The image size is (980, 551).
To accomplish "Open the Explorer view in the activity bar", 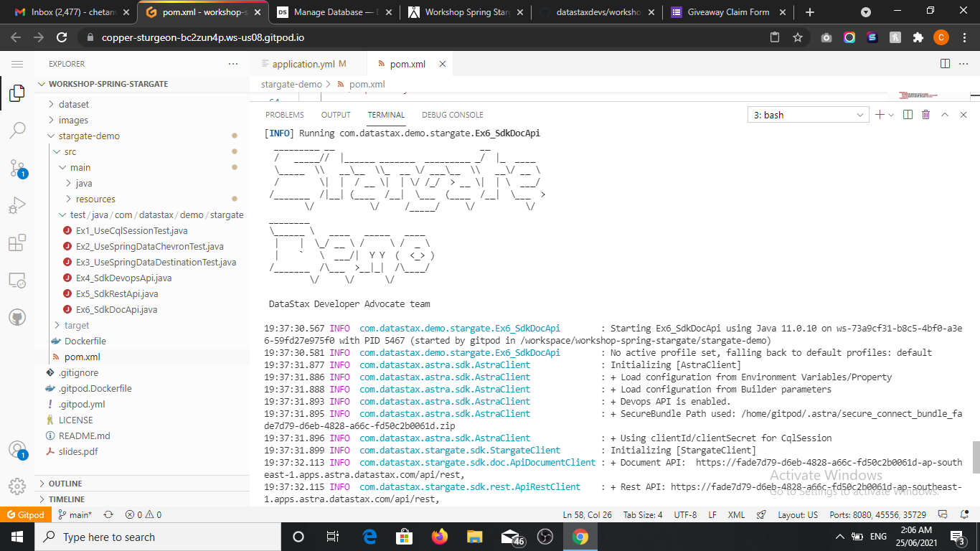I will [17, 93].
